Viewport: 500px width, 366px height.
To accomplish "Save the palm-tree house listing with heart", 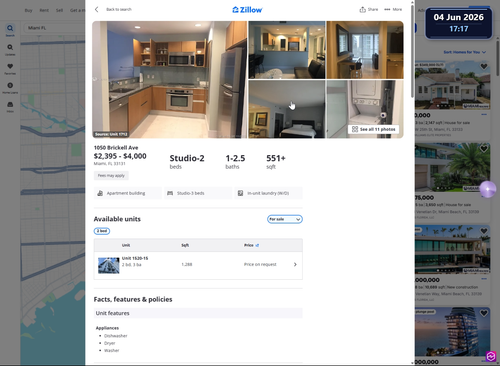I will point(484,148).
